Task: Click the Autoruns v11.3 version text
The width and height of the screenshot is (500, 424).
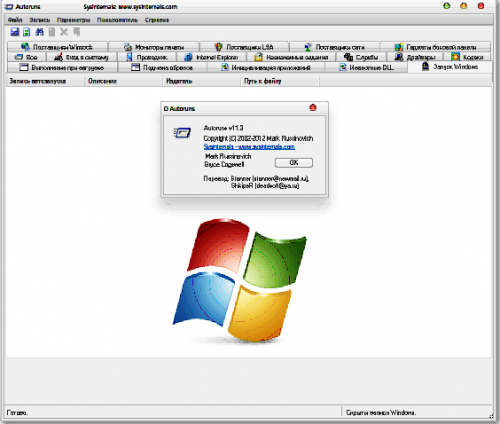Action: pyautogui.click(x=223, y=128)
